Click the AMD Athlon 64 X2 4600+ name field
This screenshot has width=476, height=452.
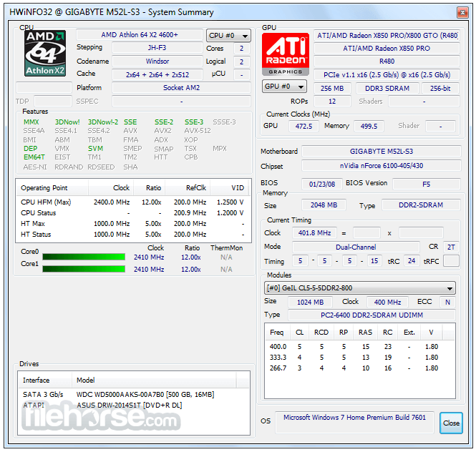140,35
